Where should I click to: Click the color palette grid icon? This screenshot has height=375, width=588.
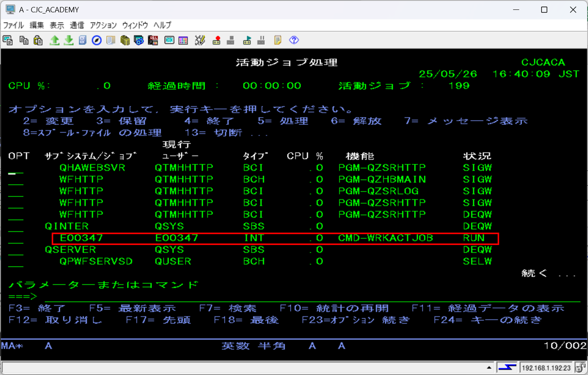183,40
